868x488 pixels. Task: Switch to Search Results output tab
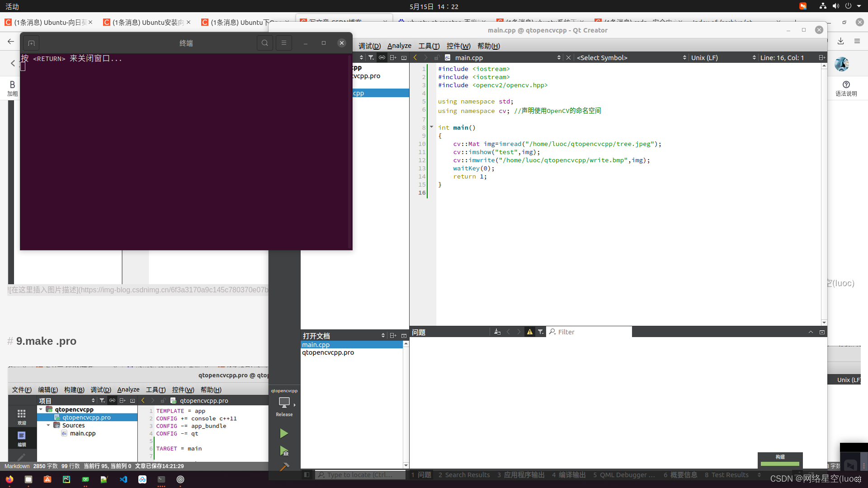tap(464, 475)
